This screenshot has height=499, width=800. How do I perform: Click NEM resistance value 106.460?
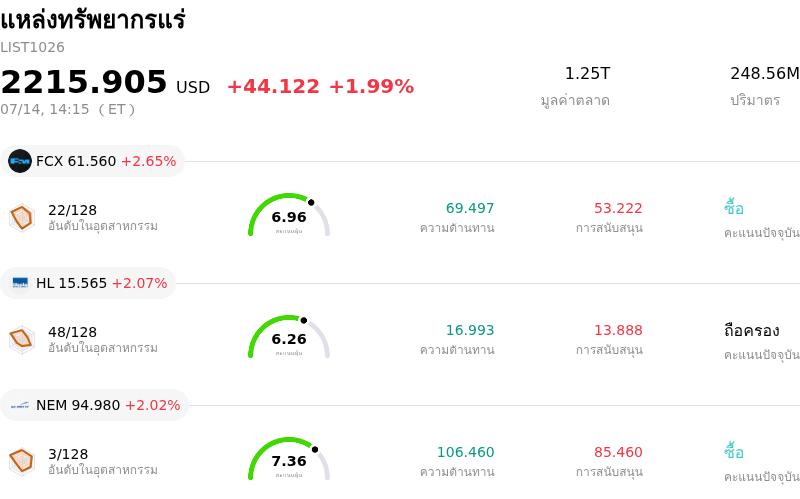click(x=465, y=452)
